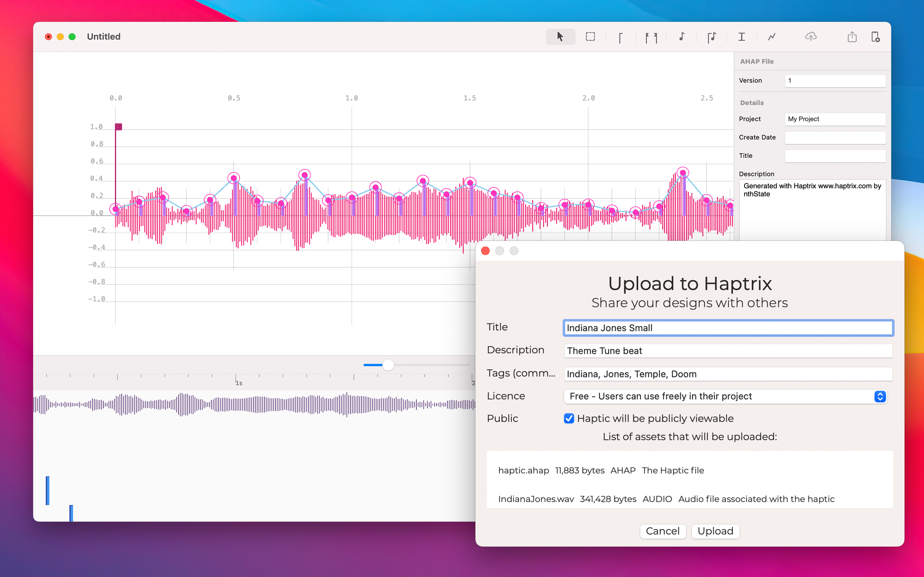
Task: Uncheck Haptic will be publicly viewable
Action: [569, 418]
